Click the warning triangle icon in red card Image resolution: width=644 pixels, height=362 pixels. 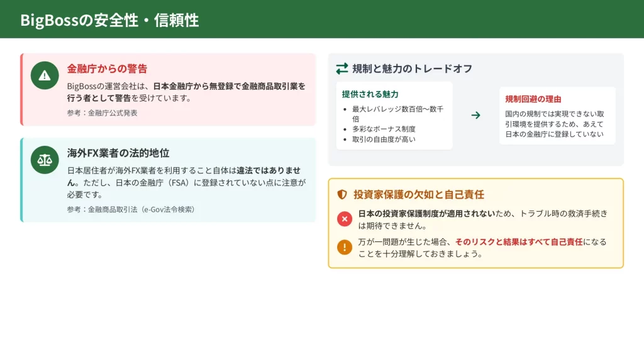pyautogui.click(x=45, y=75)
